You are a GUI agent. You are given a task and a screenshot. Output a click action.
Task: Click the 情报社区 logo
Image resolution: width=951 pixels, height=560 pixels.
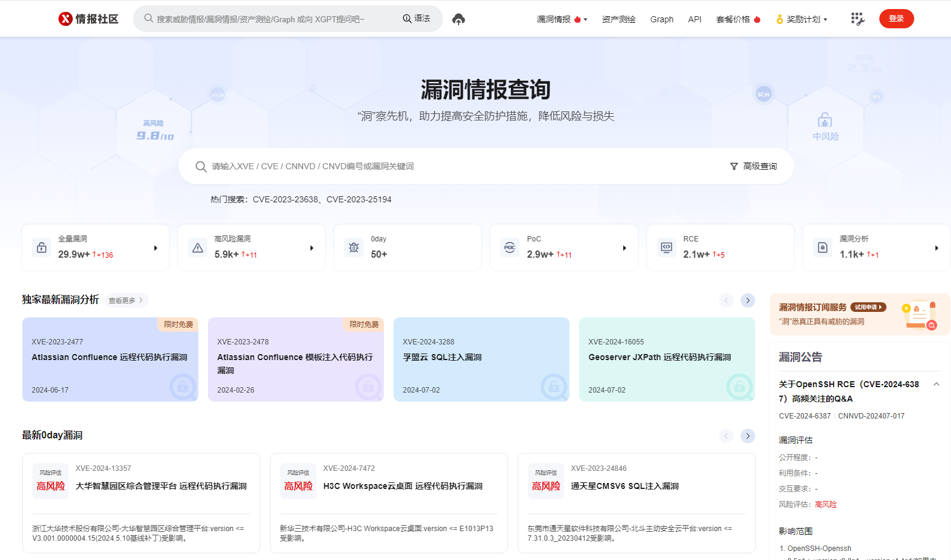pyautogui.click(x=89, y=19)
